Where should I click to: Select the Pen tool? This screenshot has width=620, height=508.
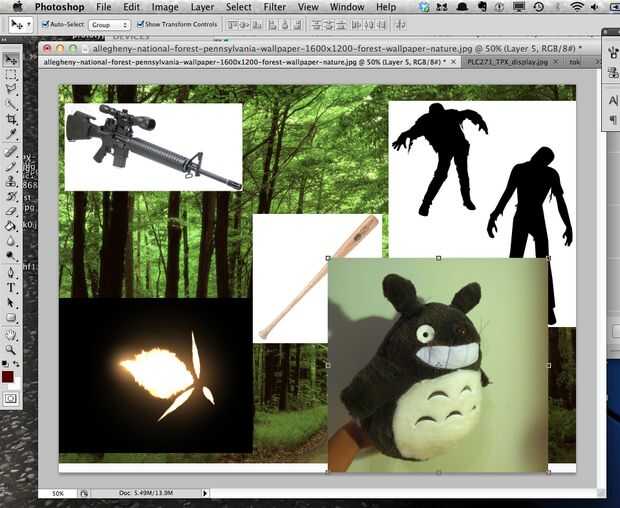point(11,273)
